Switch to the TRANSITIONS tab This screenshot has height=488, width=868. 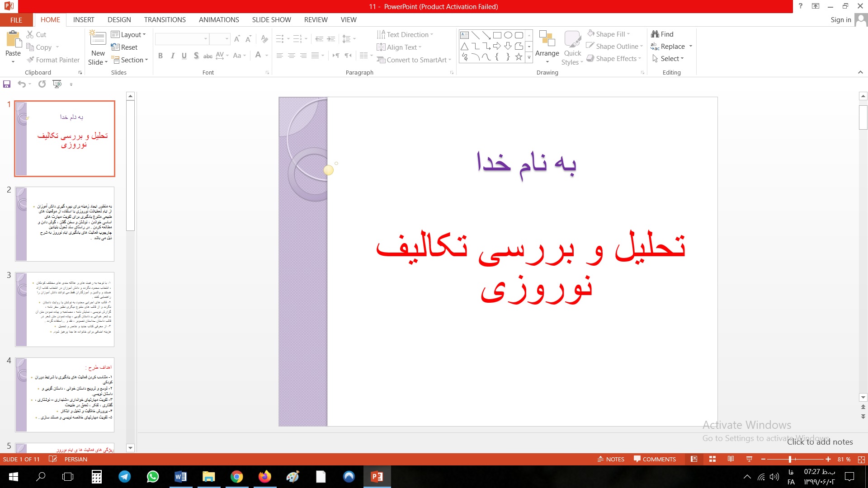coord(165,20)
